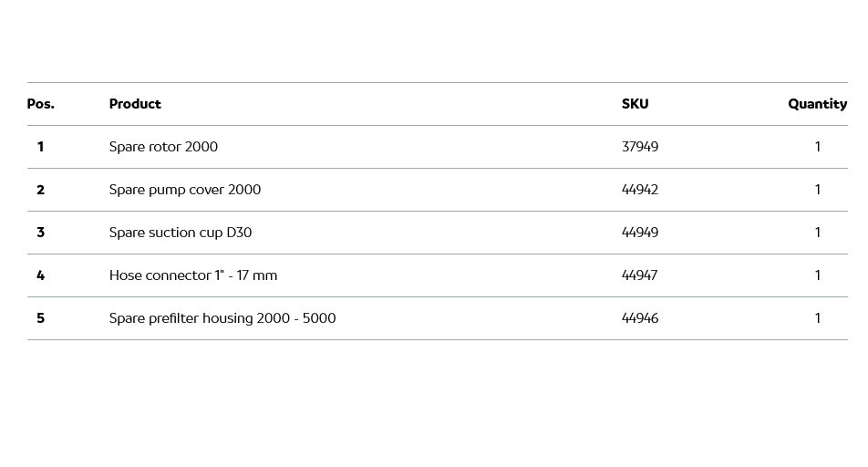Select position number 4 in the table
868x467 pixels.
[x=40, y=275]
